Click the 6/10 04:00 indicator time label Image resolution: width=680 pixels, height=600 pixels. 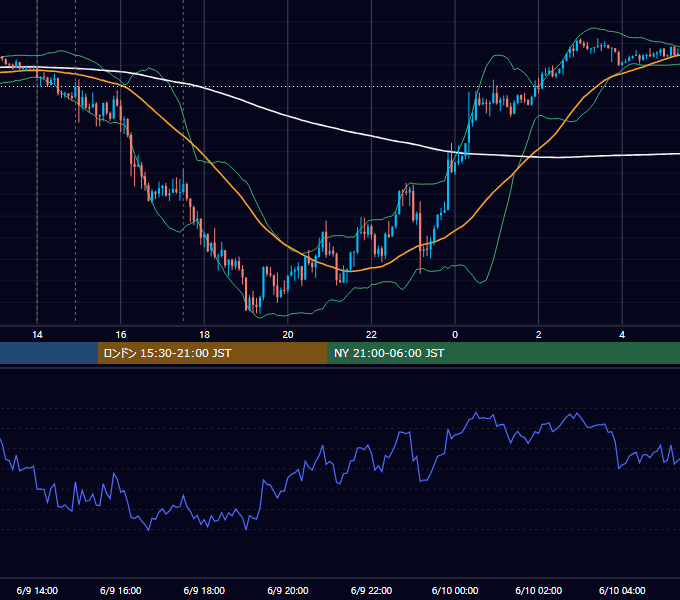(622, 590)
